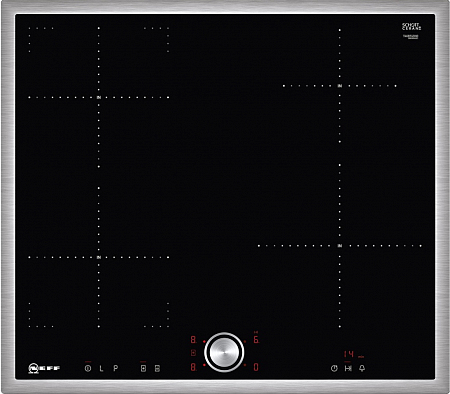450x394 pixels.
Task: Select the P power boost key
Action: (115, 368)
